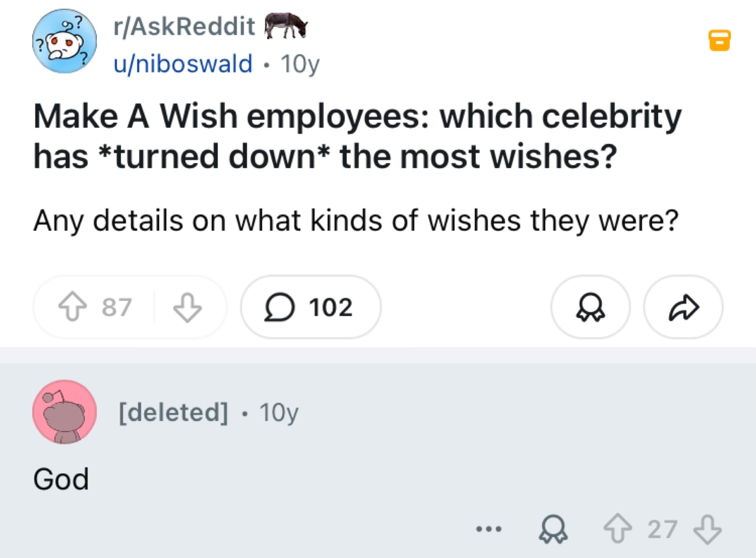Click the yellow archived post icon
Screen dimensions: 756x558
point(720,40)
